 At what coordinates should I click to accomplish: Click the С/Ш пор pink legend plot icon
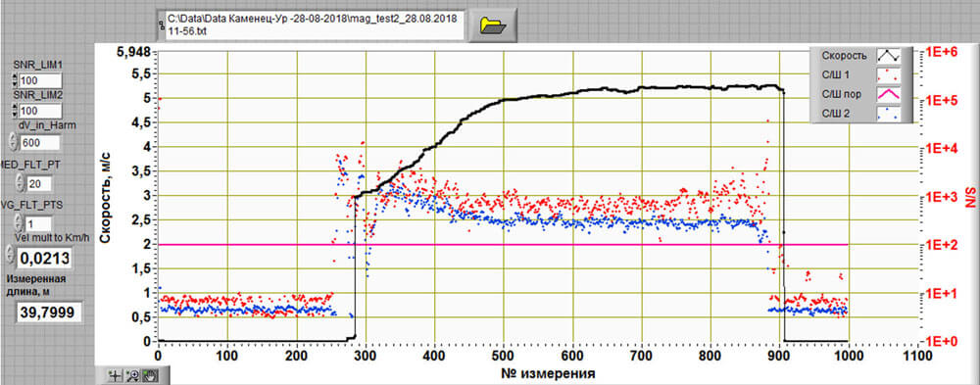coord(888,95)
